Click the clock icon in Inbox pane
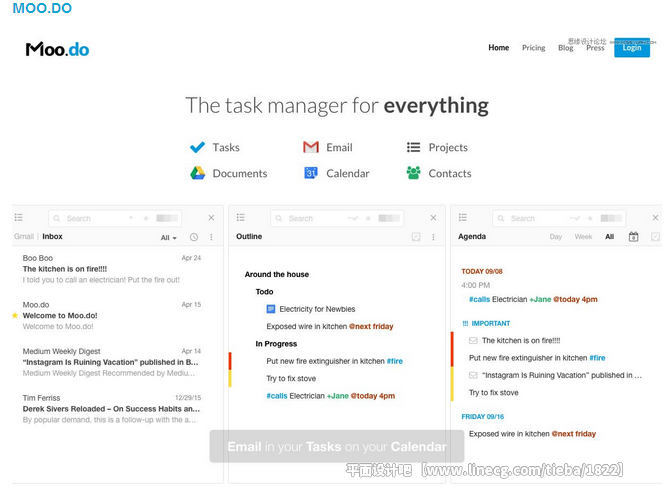This screenshot has height=489, width=664. [x=194, y=237]
